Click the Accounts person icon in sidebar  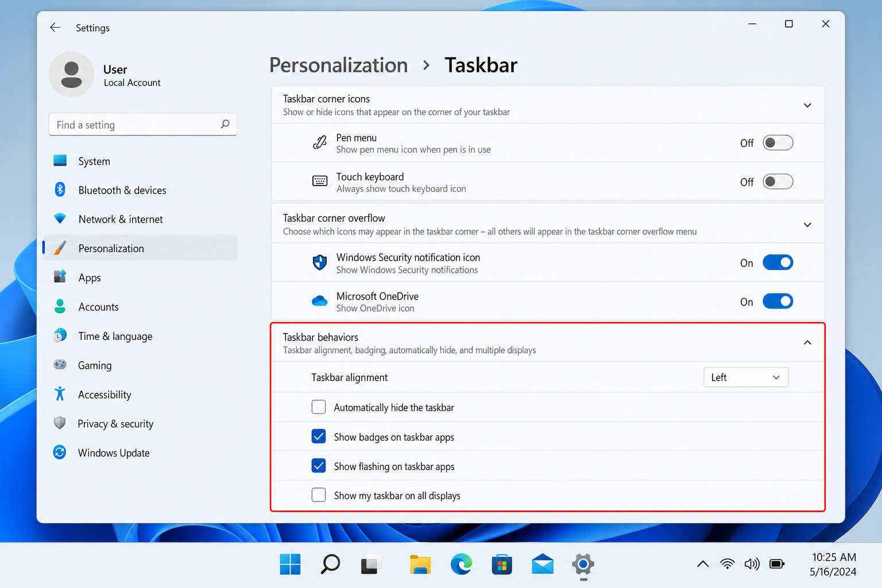tap(60, 306)
